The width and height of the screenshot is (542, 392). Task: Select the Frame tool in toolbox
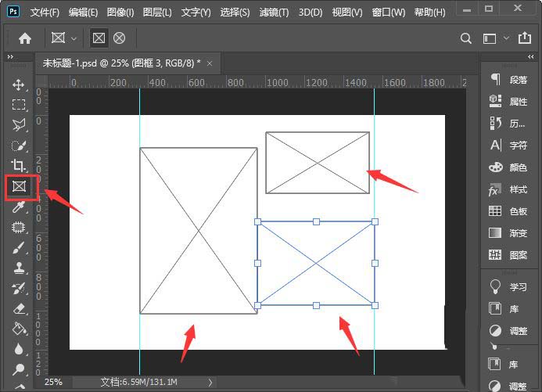tap(20, 186)
